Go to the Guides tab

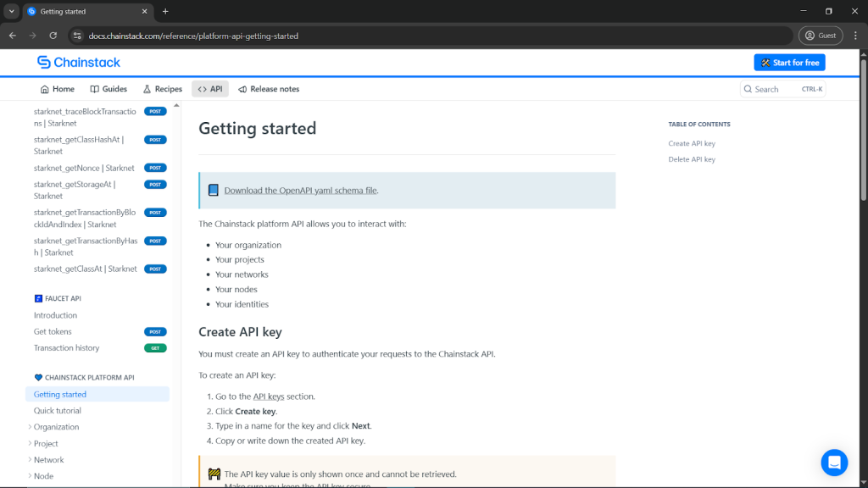click(108, 89)
